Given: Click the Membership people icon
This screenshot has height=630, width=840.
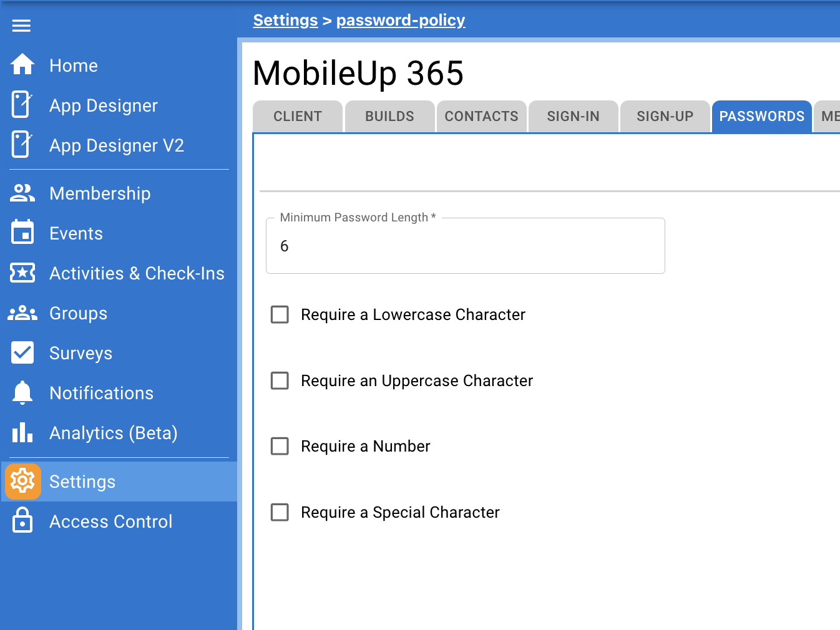Looking at the screenshot, I should tap(22, 193).
